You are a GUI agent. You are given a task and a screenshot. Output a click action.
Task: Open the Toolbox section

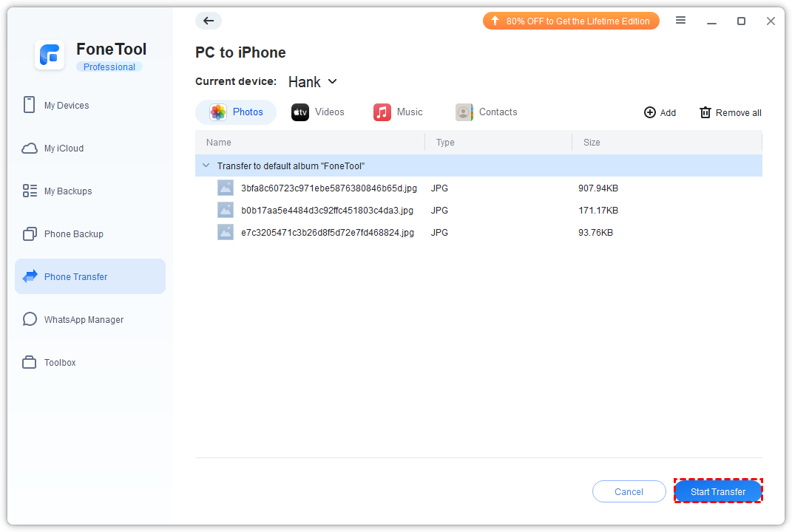pyautogui.click(x=60, y=363)
